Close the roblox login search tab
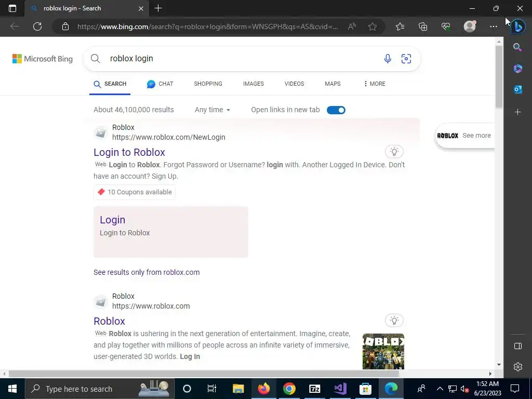 [x=141, y=8]
